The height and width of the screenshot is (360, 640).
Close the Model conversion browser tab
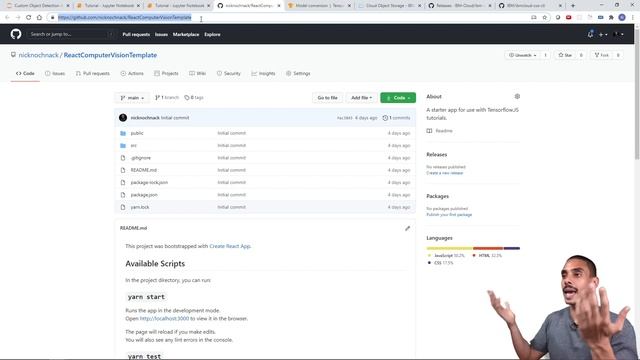pyautogui.click(x=349, y=6)
